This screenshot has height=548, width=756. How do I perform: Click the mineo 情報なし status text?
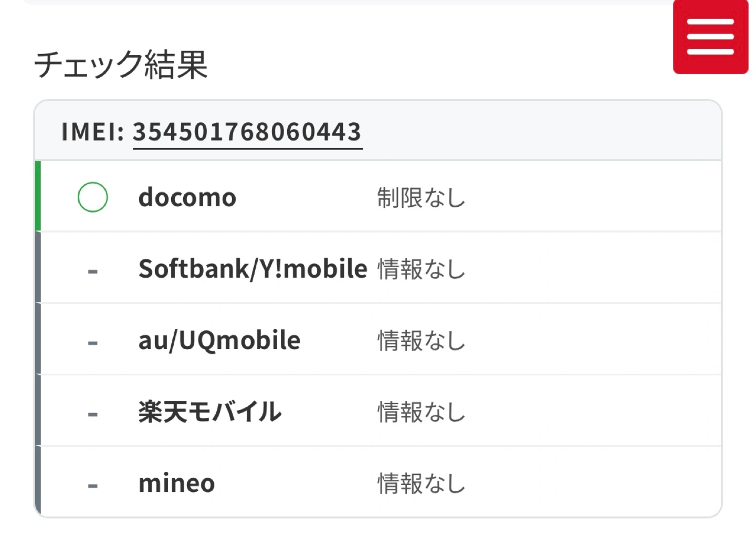click(x=421, y=483)
